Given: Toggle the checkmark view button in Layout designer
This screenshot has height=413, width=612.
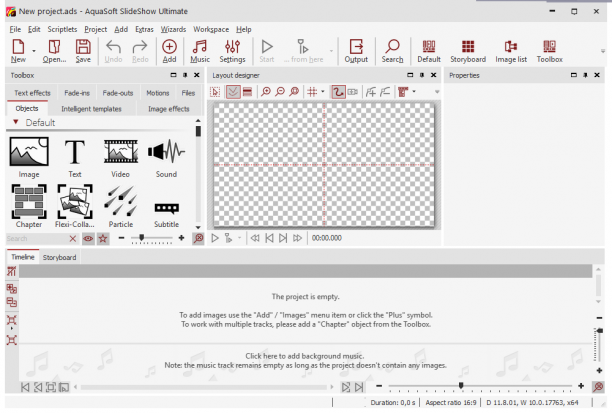Looking at the screenshot, I should coord(233,92).
